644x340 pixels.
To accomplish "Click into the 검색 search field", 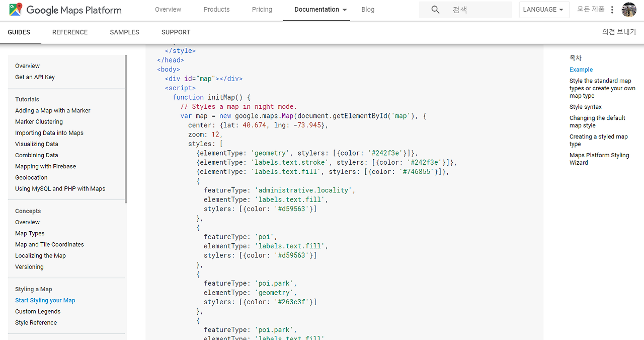I will [478, 10].
